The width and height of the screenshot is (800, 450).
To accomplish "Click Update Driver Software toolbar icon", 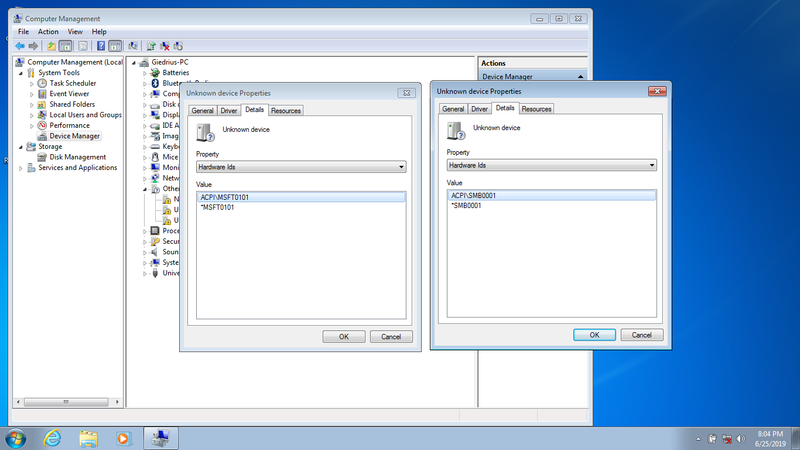I will (x=151, y=46).
